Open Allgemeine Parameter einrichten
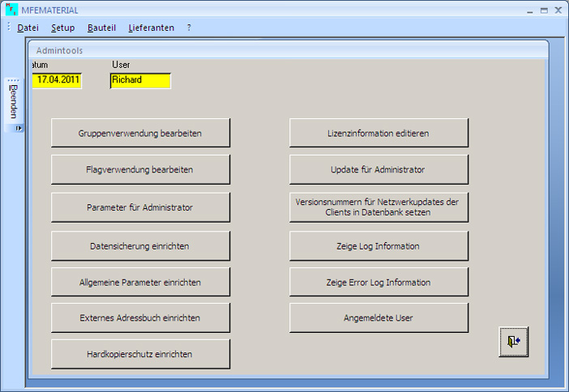The width and height of the screenshot is (569, 392). 140,282
